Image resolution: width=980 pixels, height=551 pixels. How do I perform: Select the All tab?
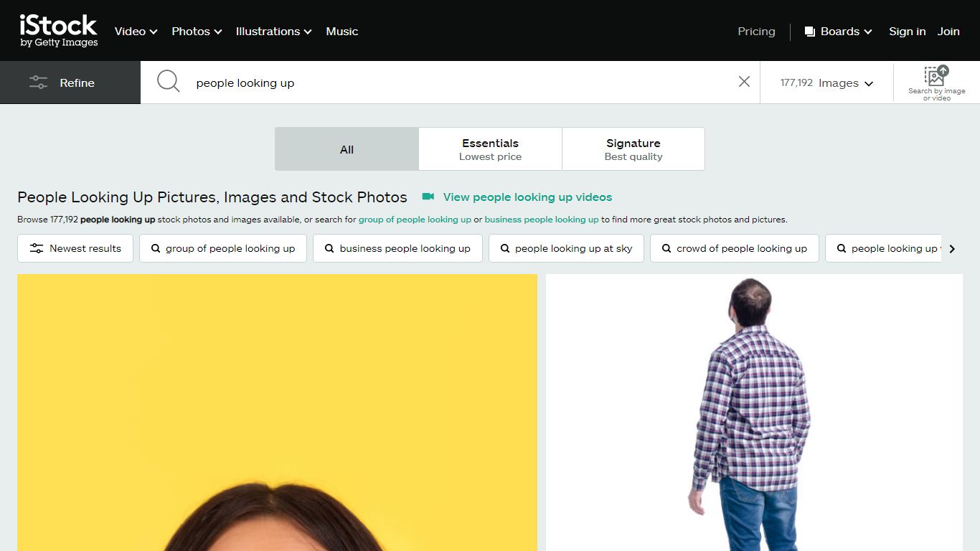[x=347, y=149]
